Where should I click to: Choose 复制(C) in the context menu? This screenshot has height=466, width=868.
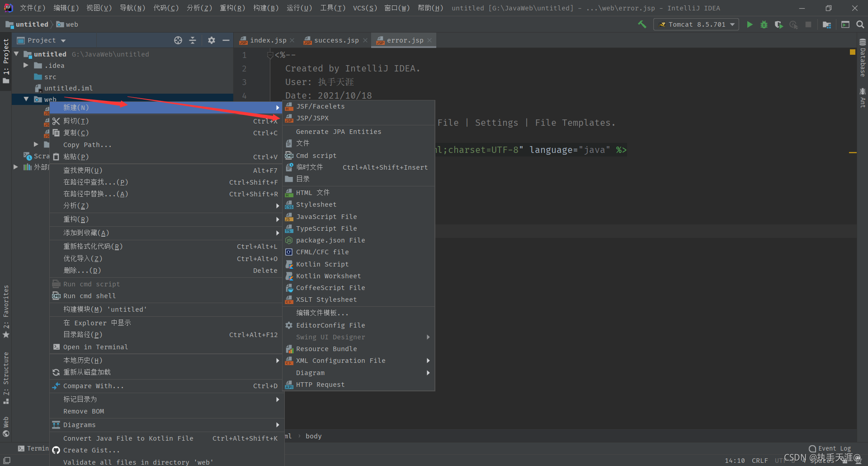[x=166, y=133]
